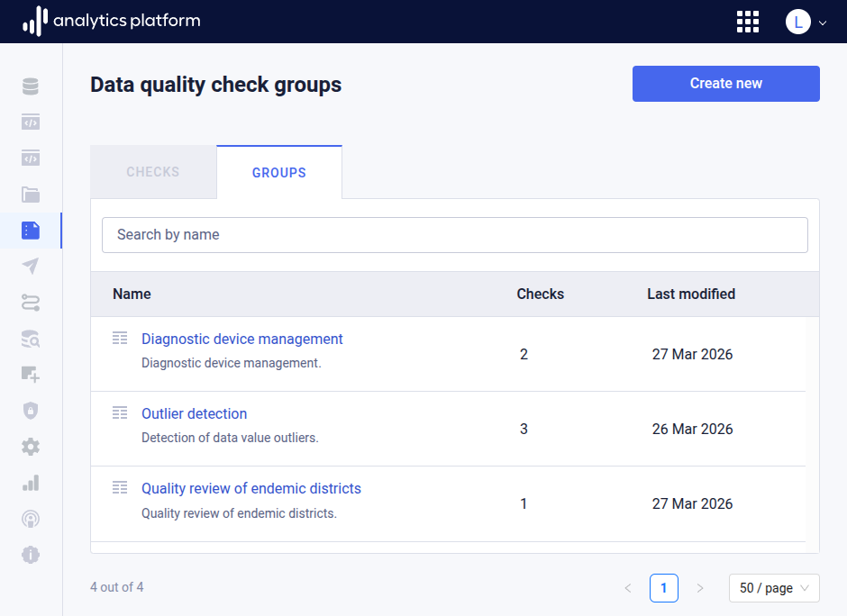Switch to the CHECKS tab

click(152, 171)
